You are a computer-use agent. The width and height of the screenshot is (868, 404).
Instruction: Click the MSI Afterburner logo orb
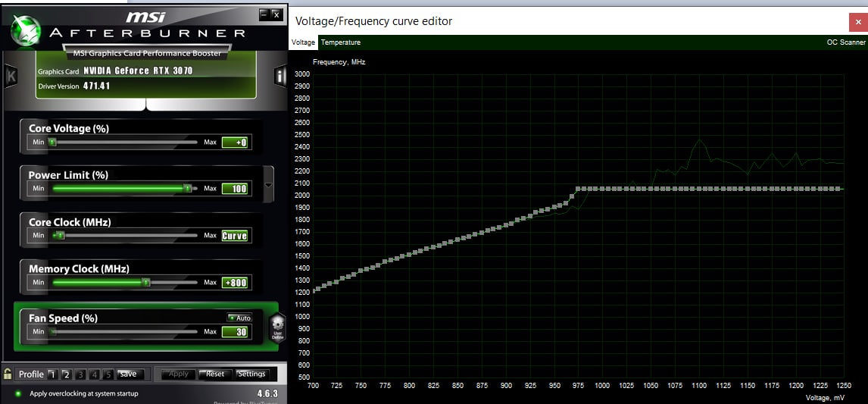click(x=25, y=30)
